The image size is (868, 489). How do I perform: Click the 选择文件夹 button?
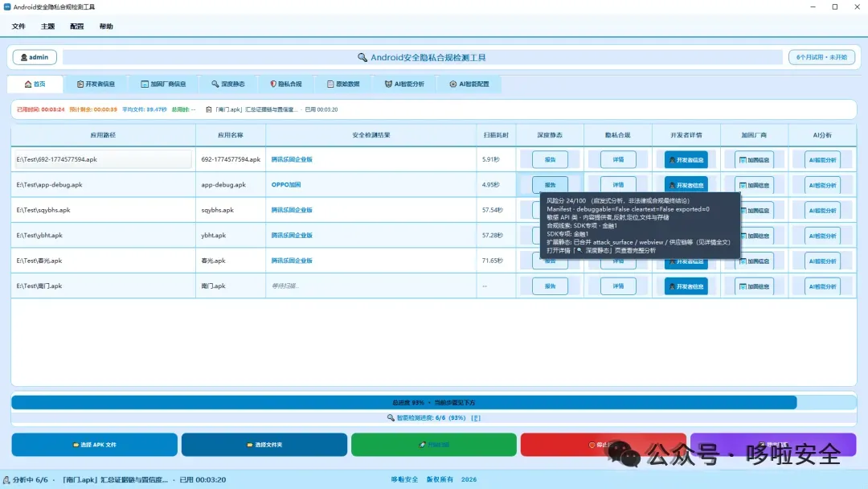264,445
